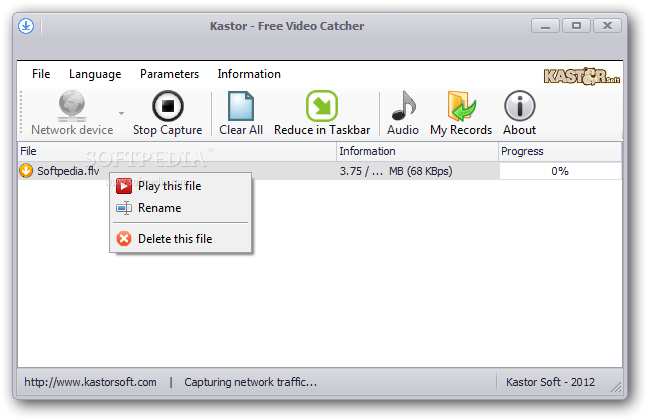Choose Play this file from context menu
The height and width of the screenshot is (420, 648).
tap(181, 186)
